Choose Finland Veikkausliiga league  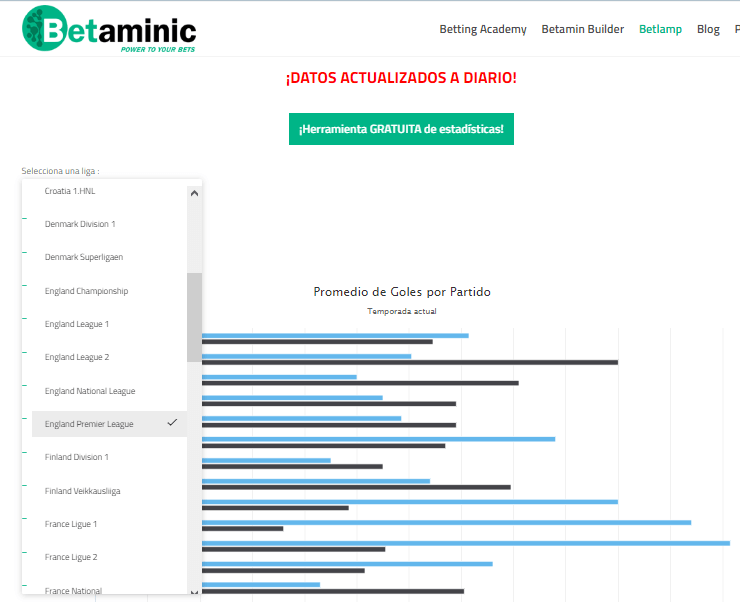point(82,491)
